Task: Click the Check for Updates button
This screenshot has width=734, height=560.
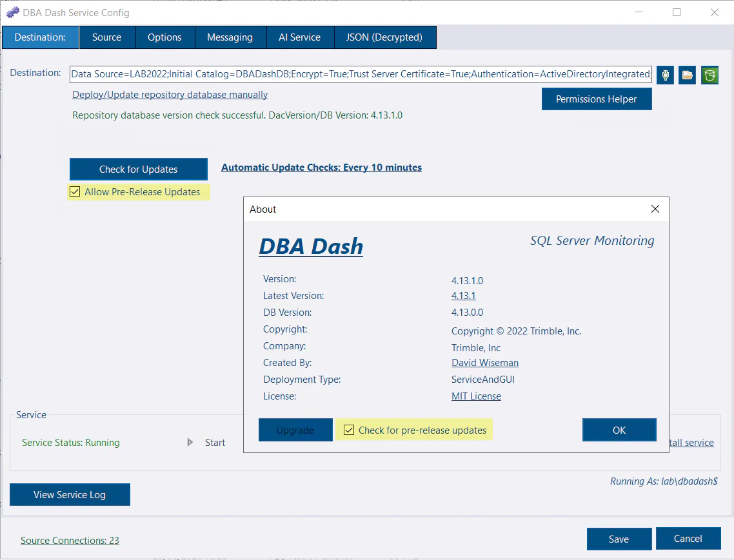Action: (139, 169)
